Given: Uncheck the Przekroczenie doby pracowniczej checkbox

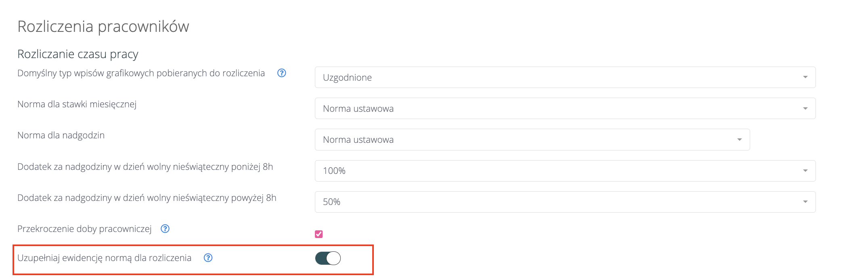Looking at the screenshot, I should (319, 234).
